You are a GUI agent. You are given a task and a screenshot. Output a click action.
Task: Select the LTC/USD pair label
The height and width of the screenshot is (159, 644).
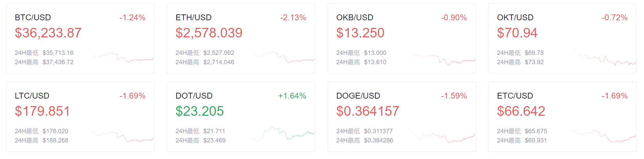[32, 96]
